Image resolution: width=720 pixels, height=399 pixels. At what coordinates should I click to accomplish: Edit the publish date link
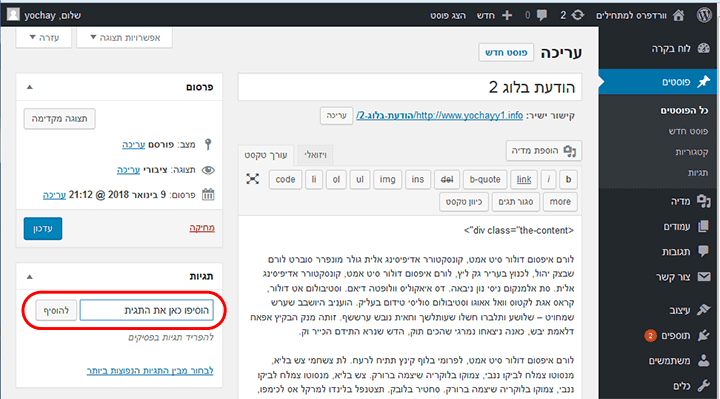click(x=55, y=195)
